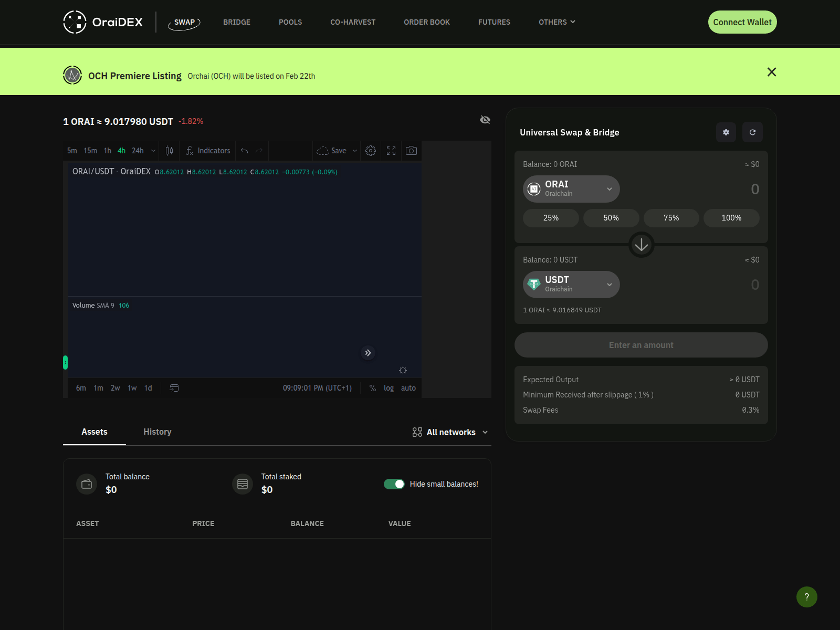Screen dimensions: 840x630
Task: Click the chart undo arrow
Action: pos(244,151)
